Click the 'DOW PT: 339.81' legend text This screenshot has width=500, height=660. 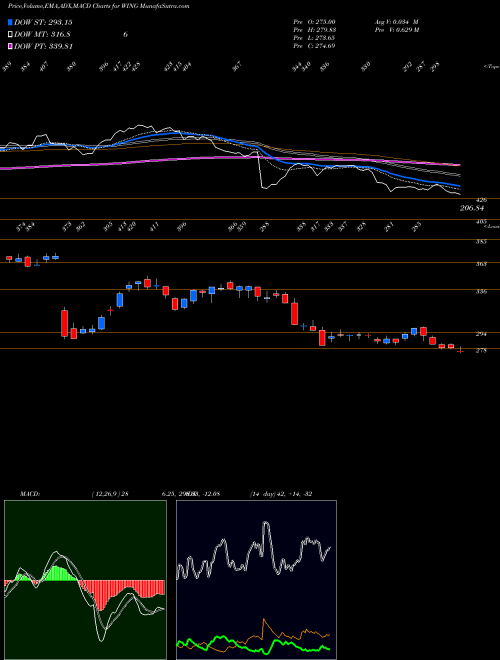pyautogui.click(x=44, y=46)
